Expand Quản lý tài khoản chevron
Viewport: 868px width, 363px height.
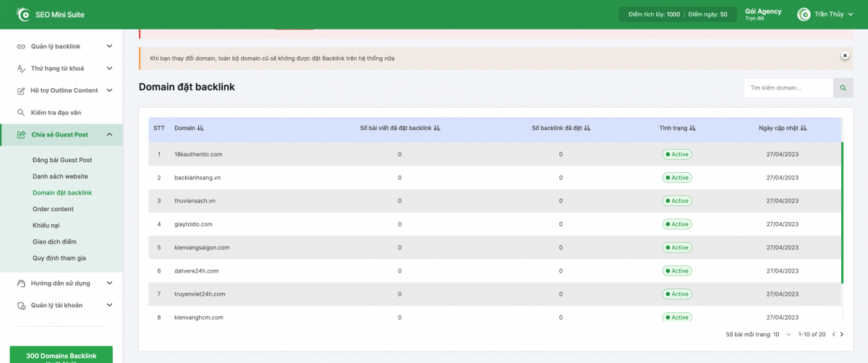tap(109, 305)
